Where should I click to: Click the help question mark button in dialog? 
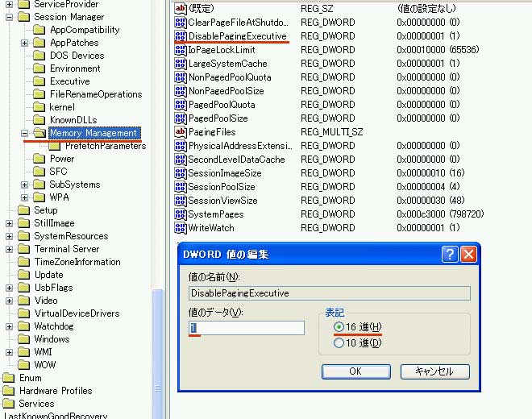(450, 254)
